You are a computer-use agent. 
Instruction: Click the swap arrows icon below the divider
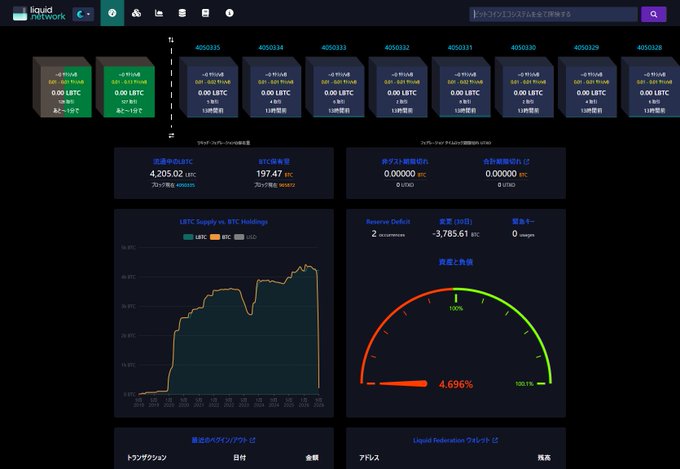(x=171, y=135)
